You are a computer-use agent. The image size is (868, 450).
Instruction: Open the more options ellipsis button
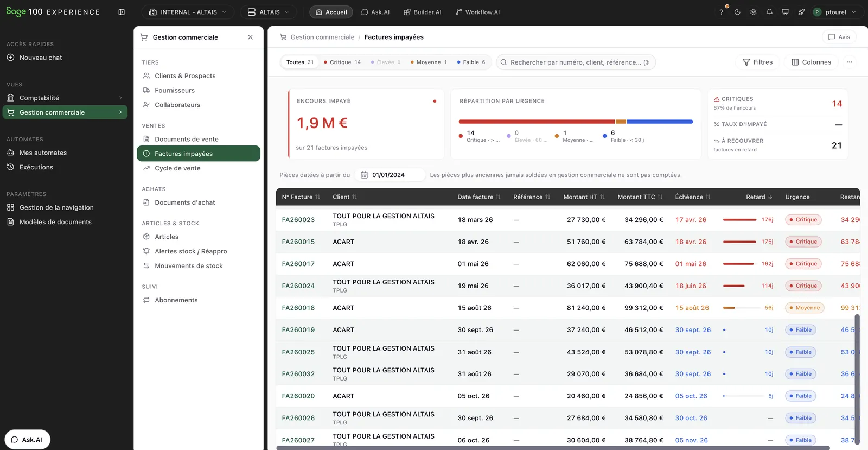[x=850, y=62]
